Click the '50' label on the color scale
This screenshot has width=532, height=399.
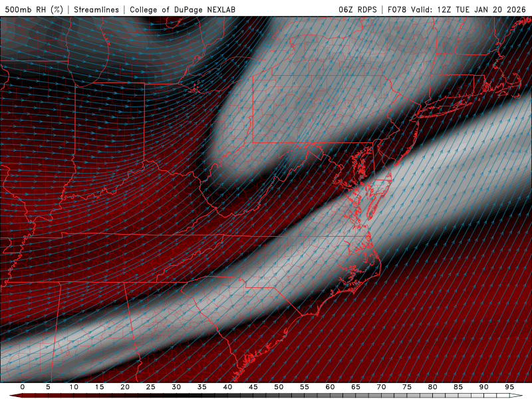click(x=279, y=387)
